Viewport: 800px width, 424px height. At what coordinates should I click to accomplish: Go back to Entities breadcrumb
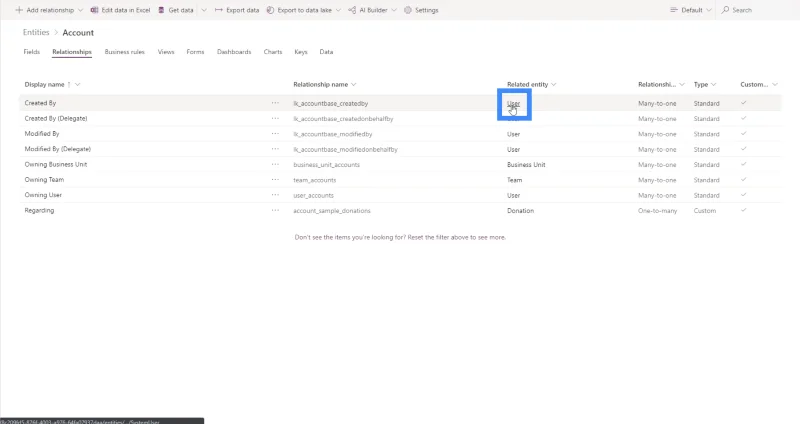coord(36,32)
